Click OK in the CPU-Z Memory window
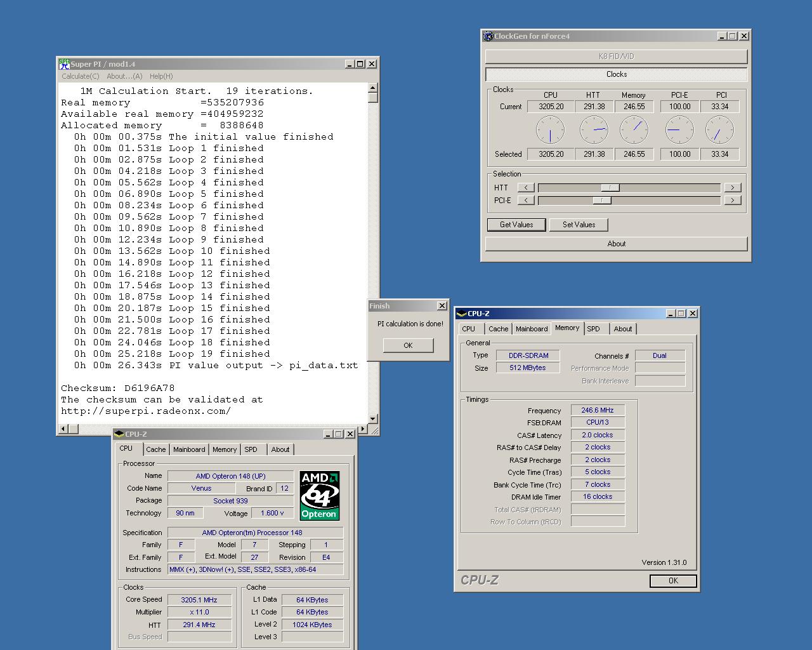812x650 pixels. coord(673,581)
